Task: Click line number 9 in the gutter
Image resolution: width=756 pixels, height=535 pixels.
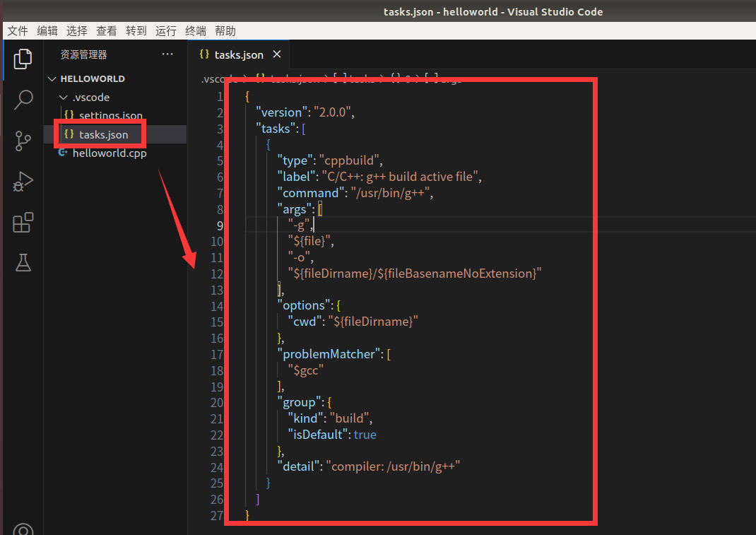Action: pos(220,225)
